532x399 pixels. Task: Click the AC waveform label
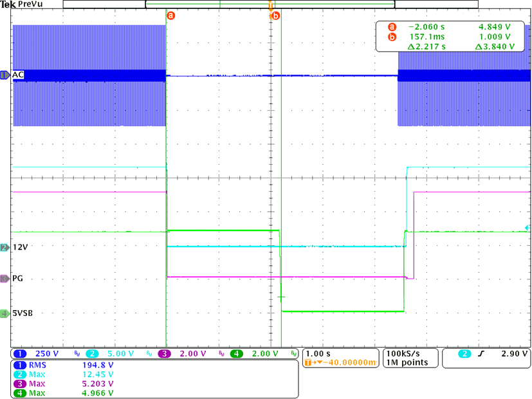point(18,75)
